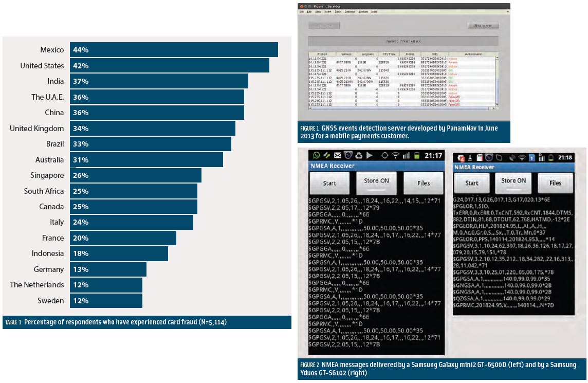Tap the GPS crosshair icon on left phone
The height and width of the screenshot is (383, 588).
tap(385, 155)
